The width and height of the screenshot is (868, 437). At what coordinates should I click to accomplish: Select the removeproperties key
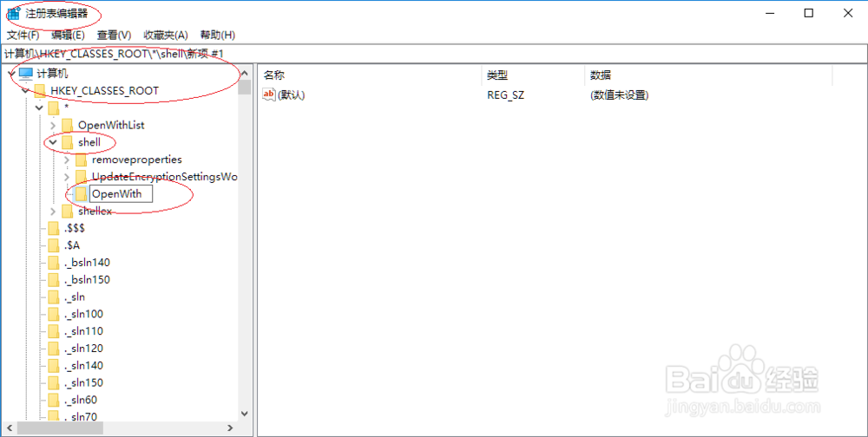(x=137, y=160)
